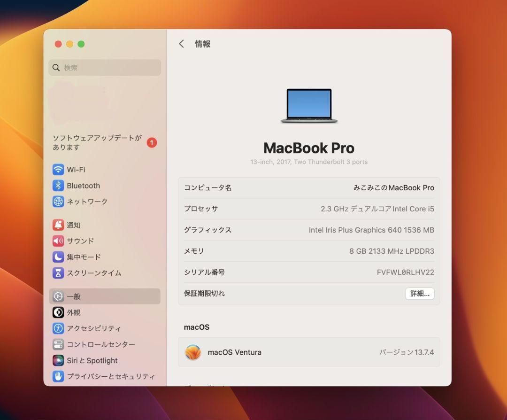Open 集中モード sidebar entry
Image resolution: width=507 pixels, height=420 pixels.
105,257
